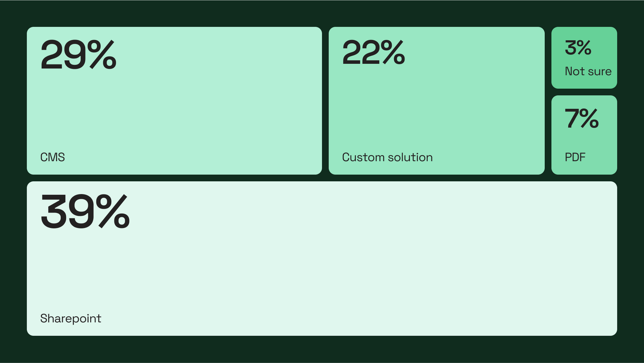
Task: Click empty area of the Sharepoint tile
Action: (x=341, y=266)
